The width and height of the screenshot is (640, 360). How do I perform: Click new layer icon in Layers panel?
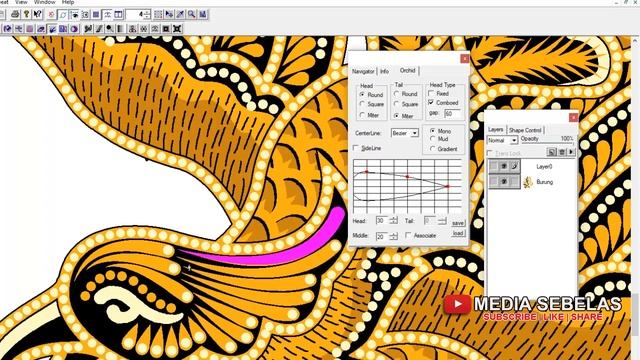551,152
